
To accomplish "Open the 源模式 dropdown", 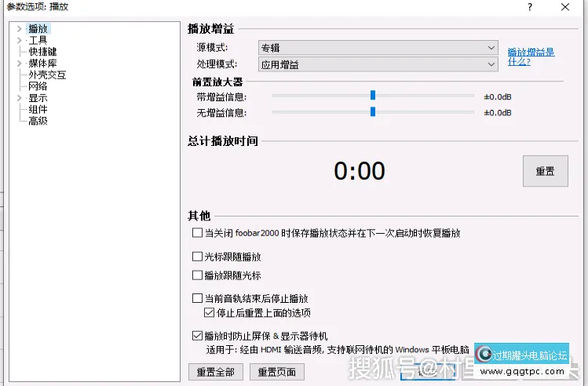I will 378,49.
